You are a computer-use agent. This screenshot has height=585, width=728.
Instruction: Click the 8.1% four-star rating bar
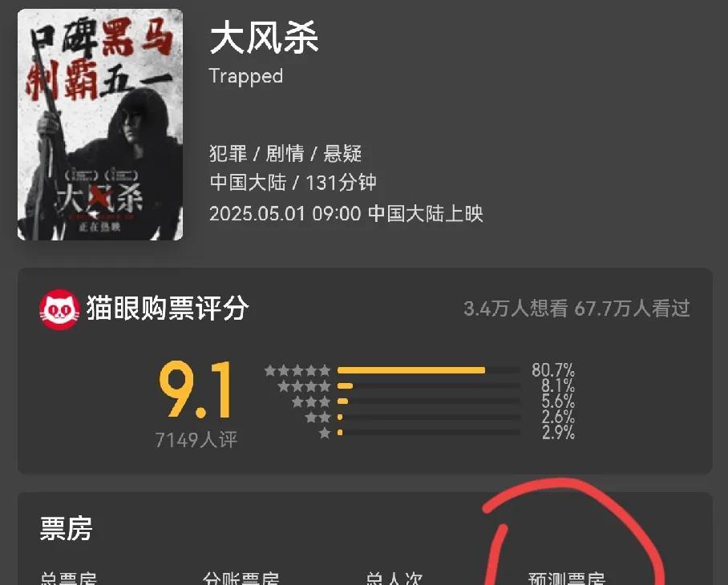click(428, 386)
